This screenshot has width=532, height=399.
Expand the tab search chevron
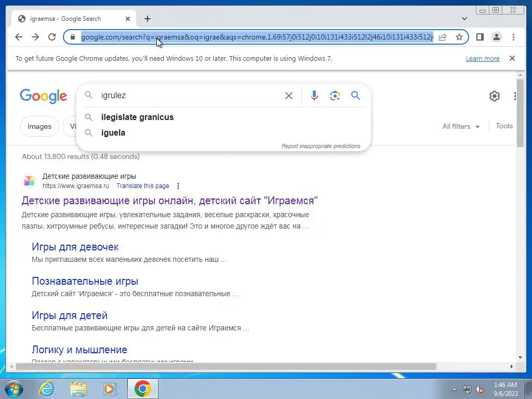pos(464,19)
